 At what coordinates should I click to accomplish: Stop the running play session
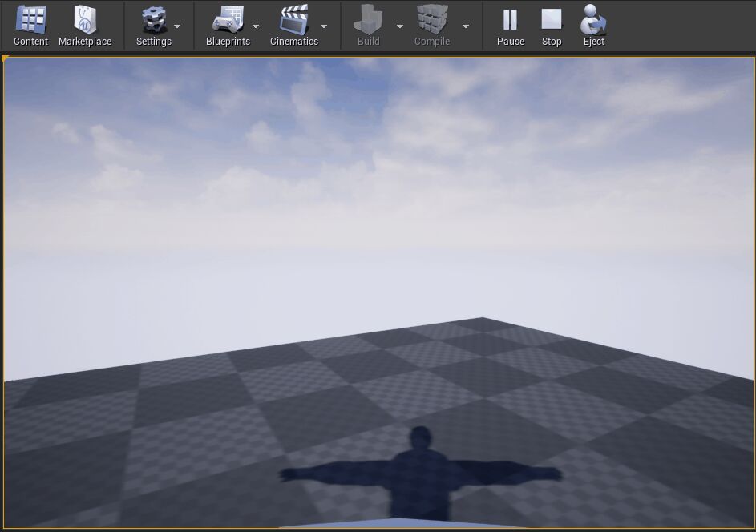click(x=552, y=25)
